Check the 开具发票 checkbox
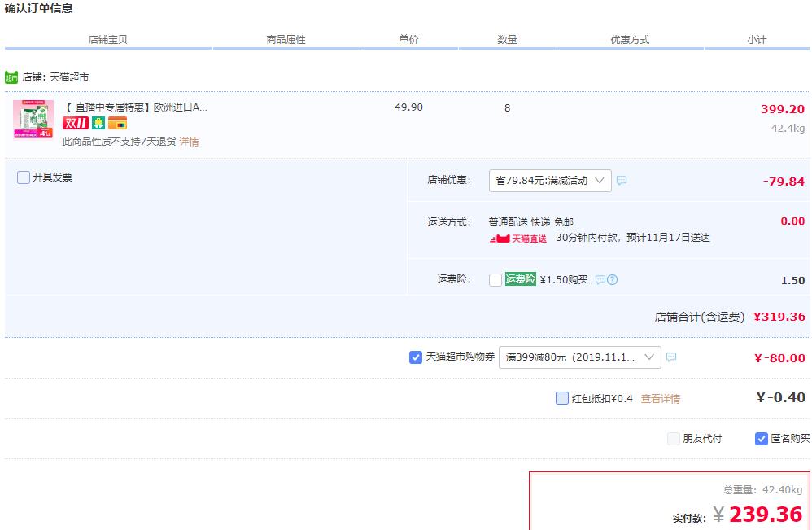The height and width of the screenshot is (530, 812). 24,177
